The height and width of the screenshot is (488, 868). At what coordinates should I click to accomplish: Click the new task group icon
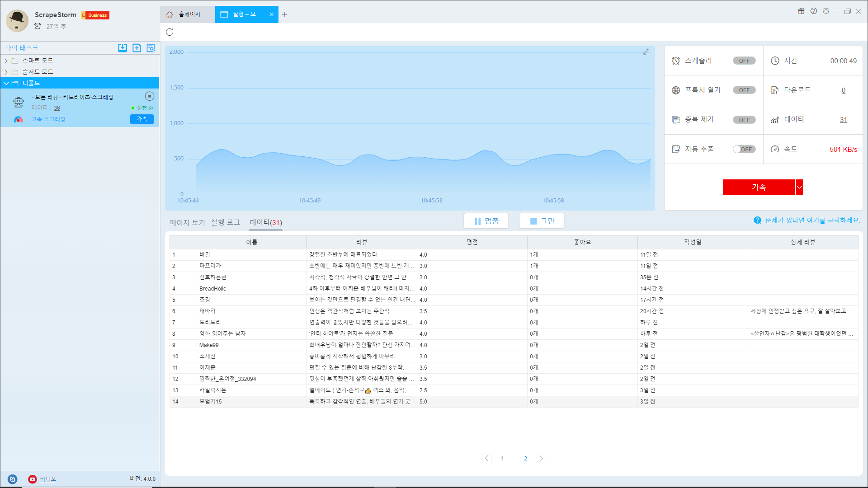pyautogui.click(x=137, y=48)
